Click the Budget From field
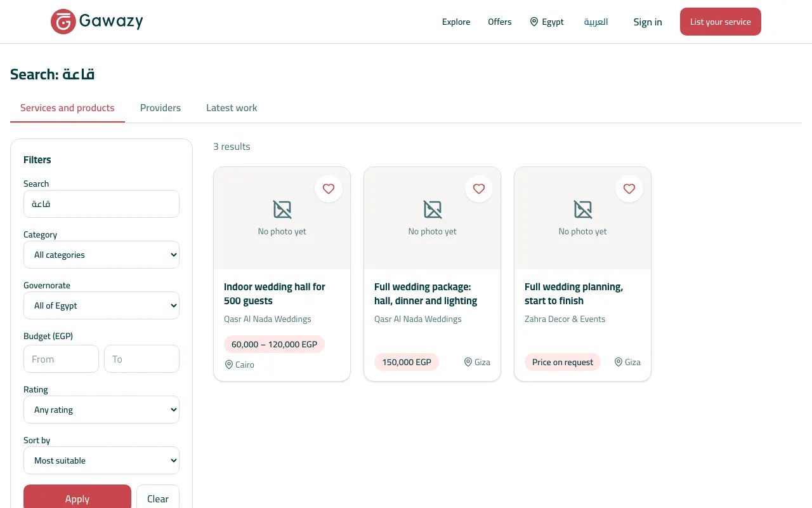The width and height of the screenshot is (812, 508). point(61,359)
